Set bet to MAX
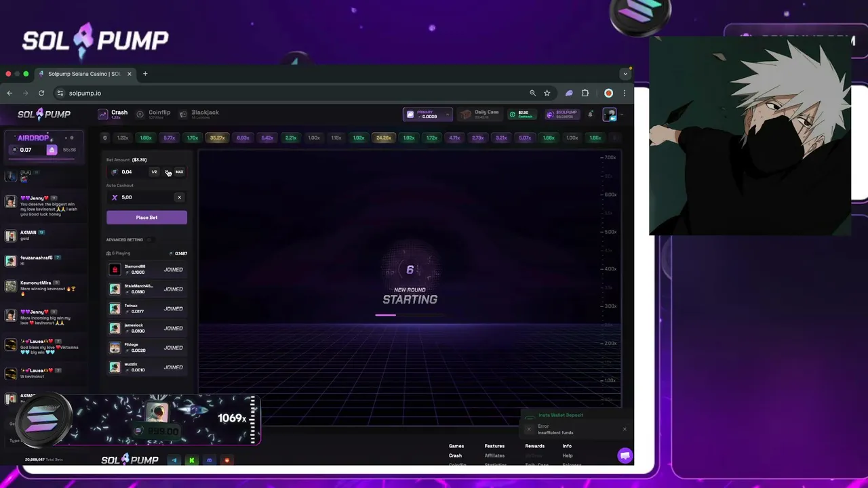Viewport: 868px width, 488px height. (179, 171)
